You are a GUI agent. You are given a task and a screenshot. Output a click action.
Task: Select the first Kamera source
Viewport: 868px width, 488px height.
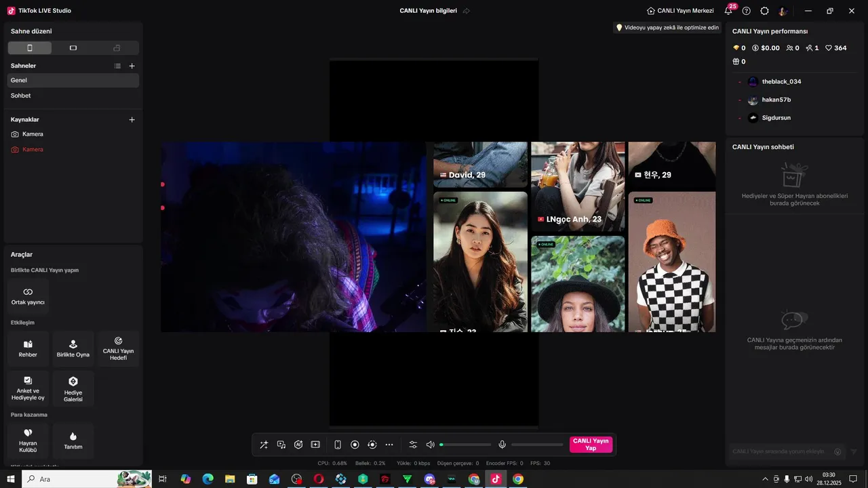pos(73,134)
